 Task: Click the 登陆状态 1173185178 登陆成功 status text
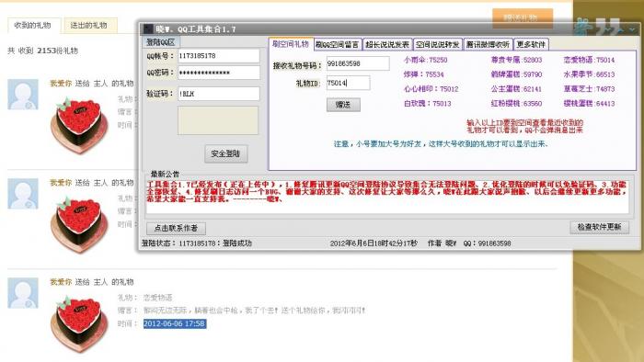(197, 243)
